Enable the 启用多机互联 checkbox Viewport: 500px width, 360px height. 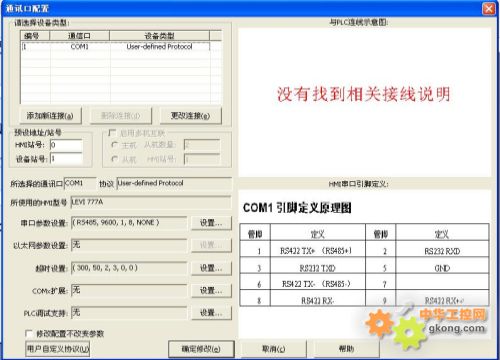[x=112, y=133]
